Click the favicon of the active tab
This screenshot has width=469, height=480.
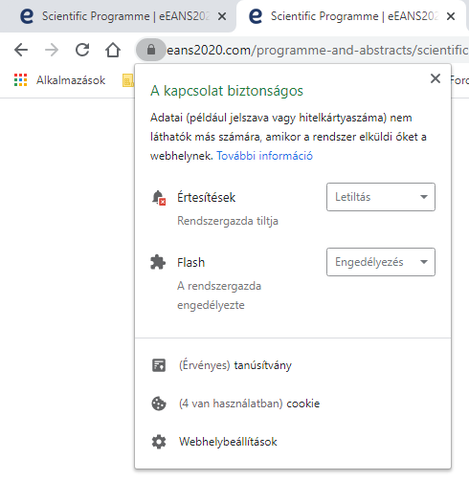click(x=256, y=16)
